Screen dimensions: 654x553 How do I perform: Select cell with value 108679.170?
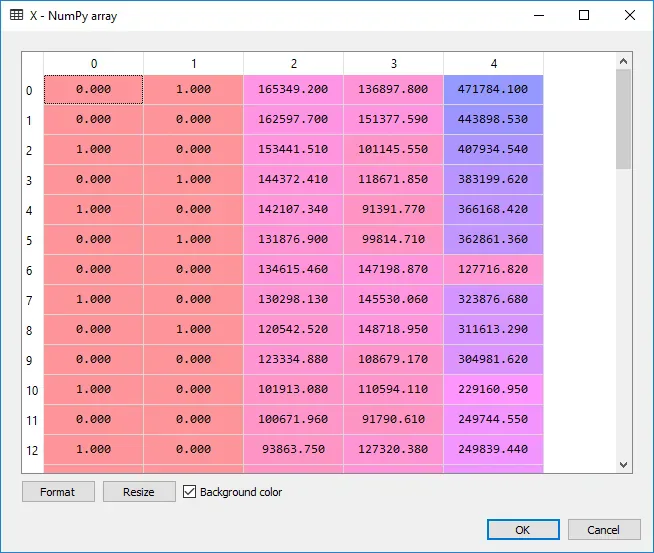click(x=394, y=360)
